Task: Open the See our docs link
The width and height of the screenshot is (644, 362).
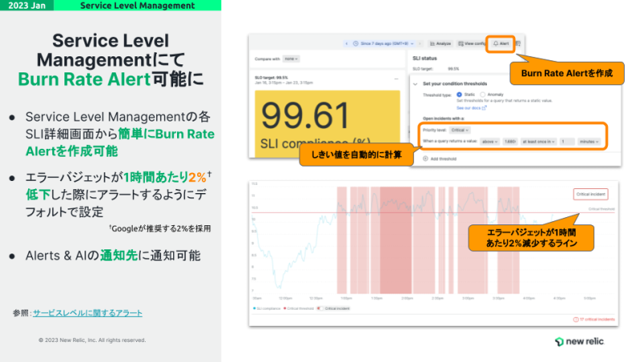Action: tap(471, 108)
